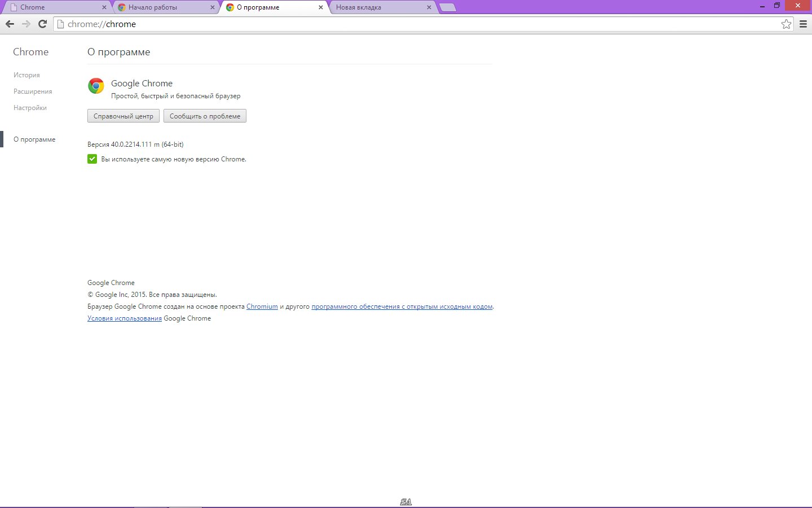Click the back navigation arrow

tap(10, 24)
